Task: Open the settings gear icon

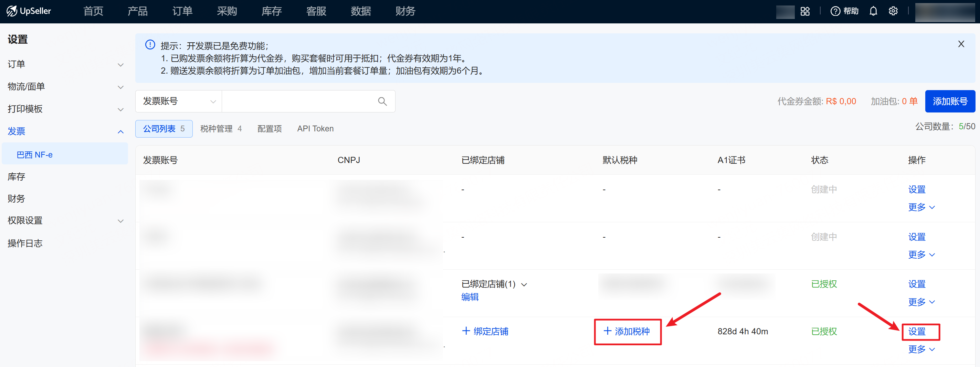Action: (x=893, y=11)
